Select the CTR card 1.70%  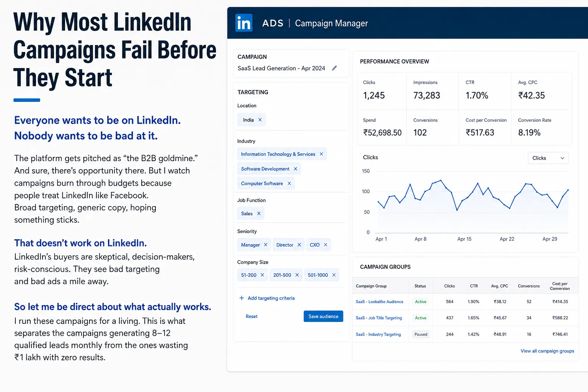[485, 91]
